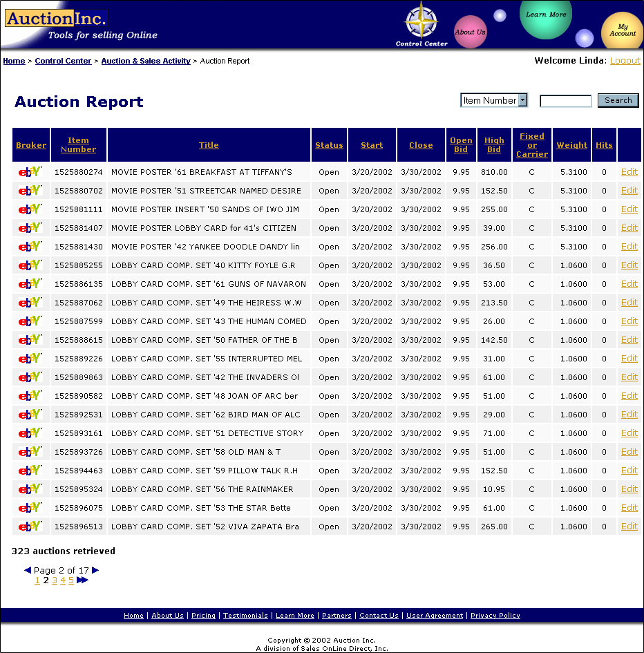
Task: Click eBay icon for item 1525885255
Action: tap(30, 265)
